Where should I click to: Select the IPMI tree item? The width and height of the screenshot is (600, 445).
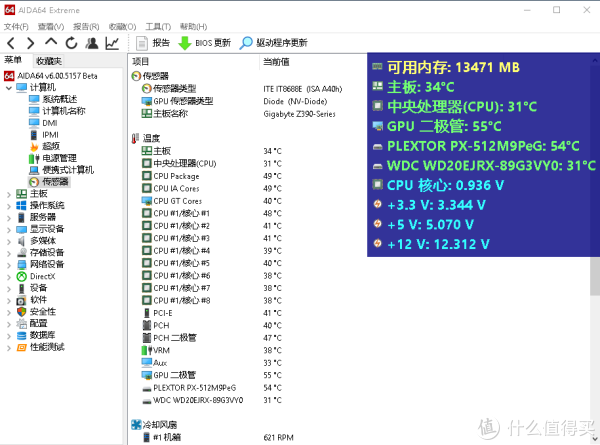click(44, 135)
